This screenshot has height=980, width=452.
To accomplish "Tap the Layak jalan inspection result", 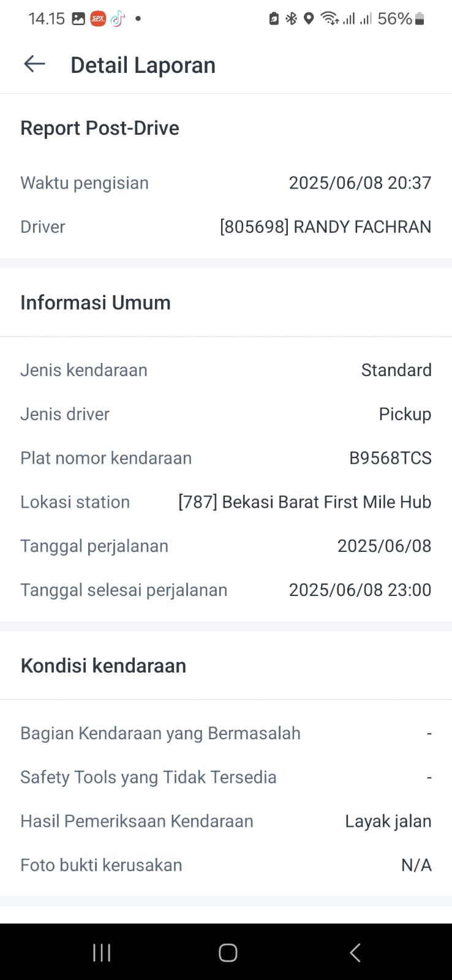I will 388,821.
